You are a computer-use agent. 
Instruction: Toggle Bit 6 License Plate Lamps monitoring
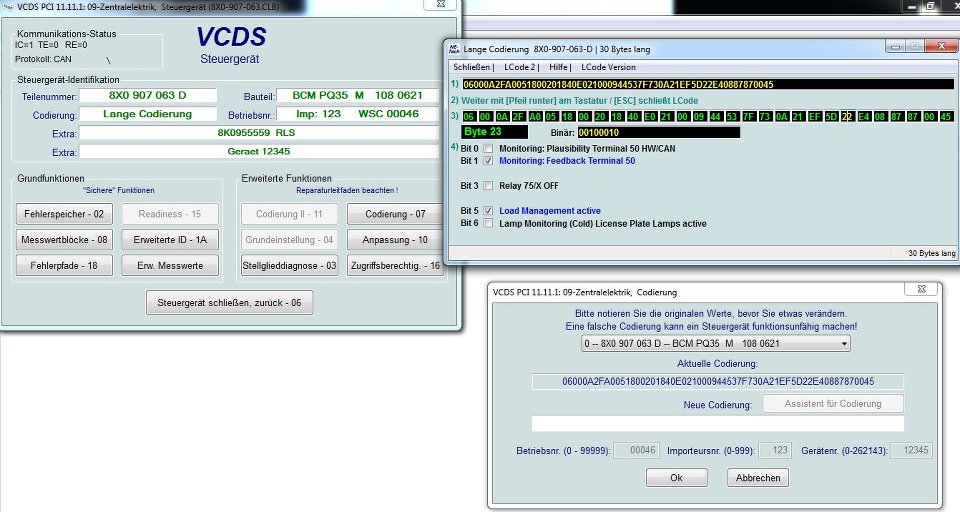coord(488,224)
